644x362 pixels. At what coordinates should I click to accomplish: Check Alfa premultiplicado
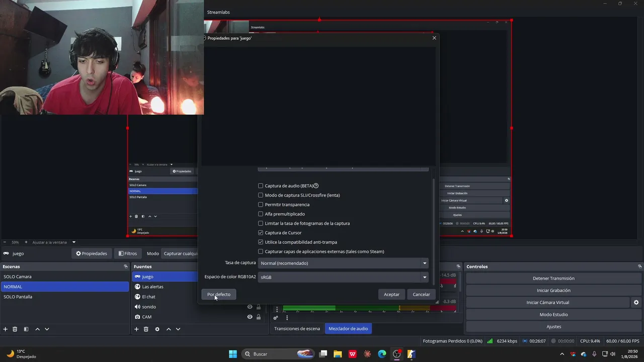[261, 214]
